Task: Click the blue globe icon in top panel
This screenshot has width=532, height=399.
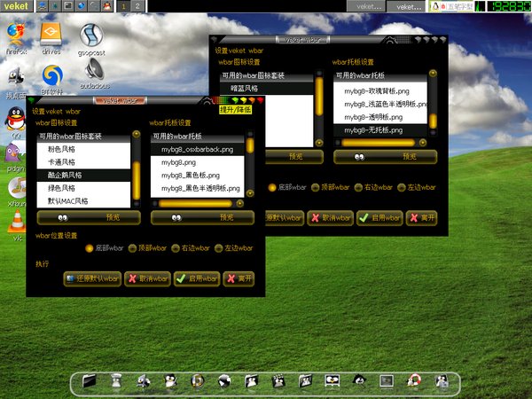Action: pyautogui.click(x=81, y=6)
